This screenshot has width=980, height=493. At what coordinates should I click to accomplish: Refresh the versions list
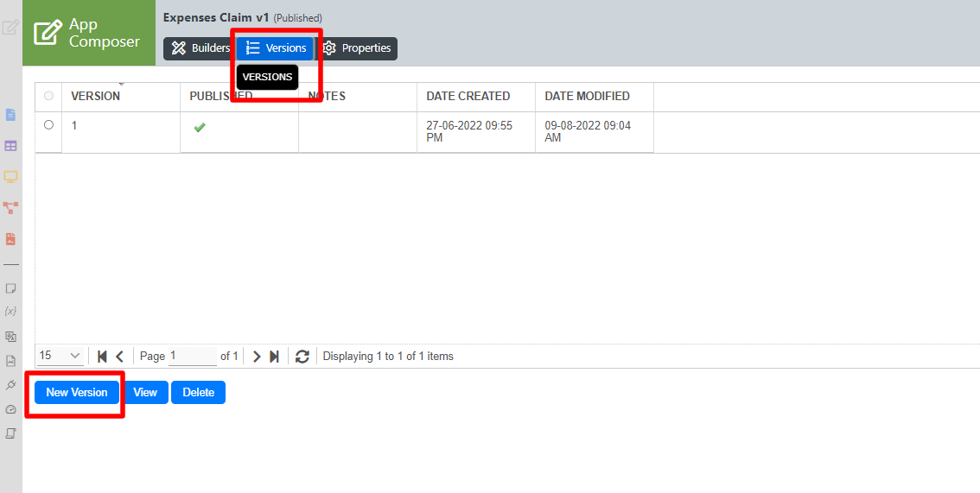(302, 357)
